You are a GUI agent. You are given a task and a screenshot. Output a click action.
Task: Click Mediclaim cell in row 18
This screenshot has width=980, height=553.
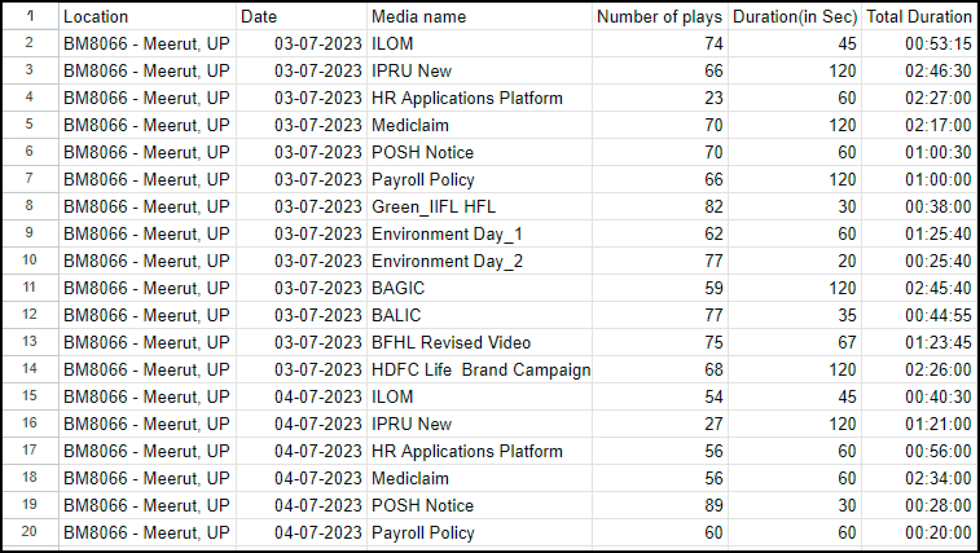[x=479, y=478]
